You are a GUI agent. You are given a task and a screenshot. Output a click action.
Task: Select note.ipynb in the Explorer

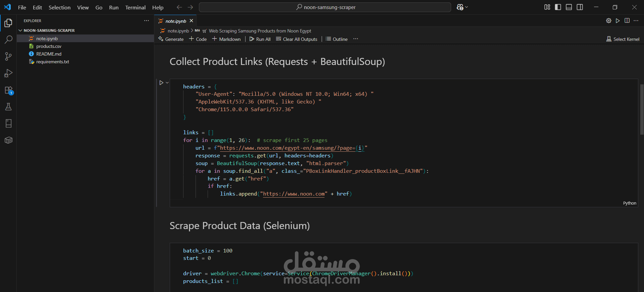85,39
